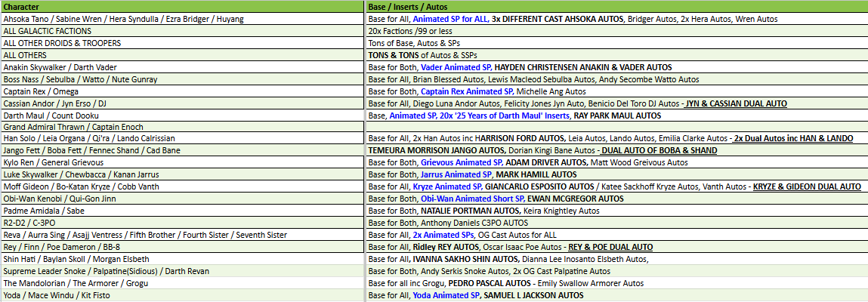Click the cell with PEDRO PASCAL AUTOS
Screen dimensions: 868x302
coord(616,283)
